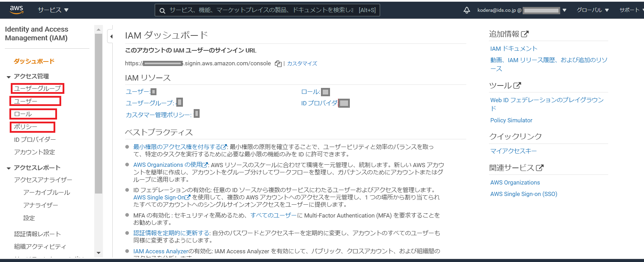Click the カスタマイズ link

point(302,64)
